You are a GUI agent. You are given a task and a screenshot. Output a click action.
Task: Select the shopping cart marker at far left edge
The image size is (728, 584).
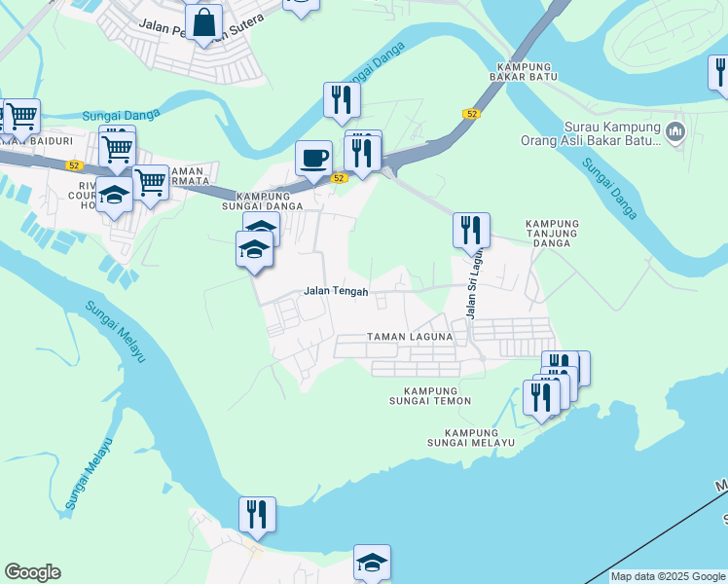[x=21, y=119]
